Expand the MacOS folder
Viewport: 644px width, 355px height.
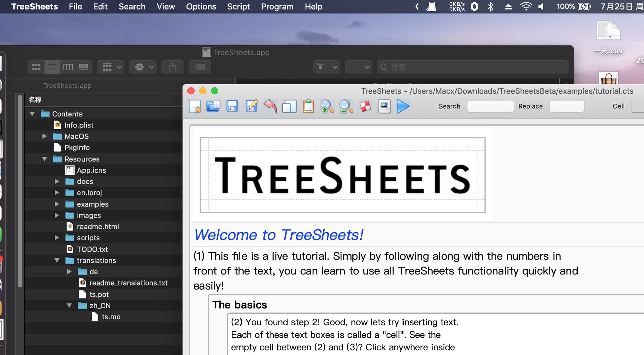click(x=44, y=136)
